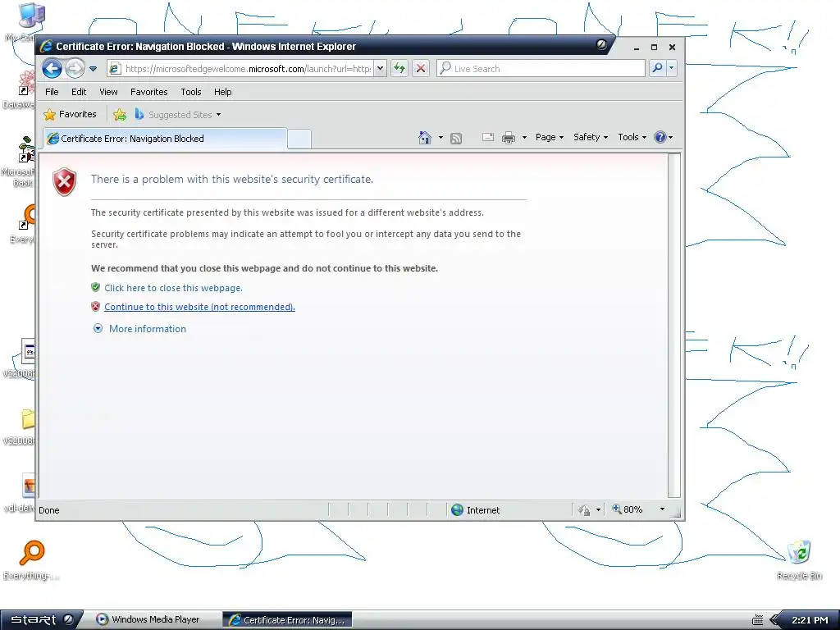
Task: Click the red shield error icon
Action: pyautogui.click(x=64, y=181)
